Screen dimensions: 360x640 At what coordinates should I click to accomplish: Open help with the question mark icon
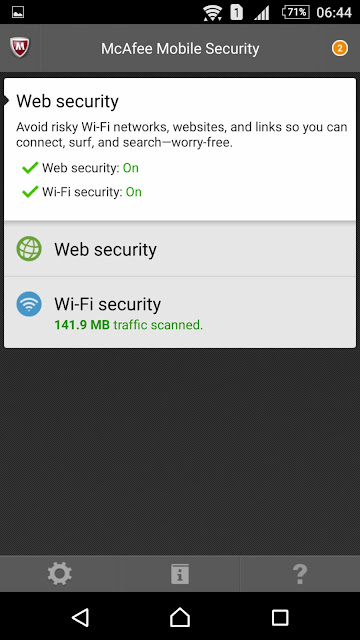pos(300,573)
